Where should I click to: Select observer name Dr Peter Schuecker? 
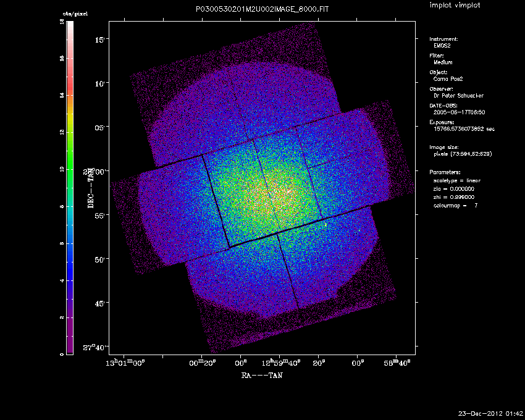(458, 96)
